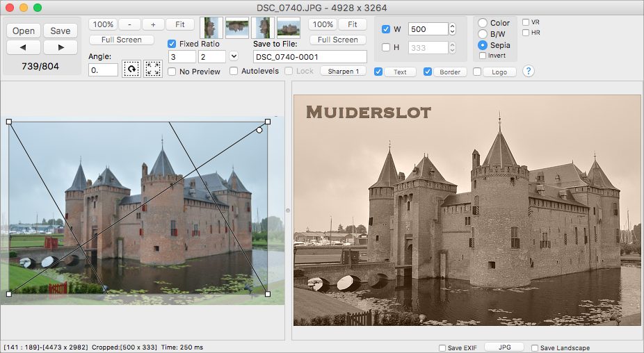The width and height of the screenshot is (644, 353).
Task: Open the ratio presets dropdown
Action: [234, 56]
